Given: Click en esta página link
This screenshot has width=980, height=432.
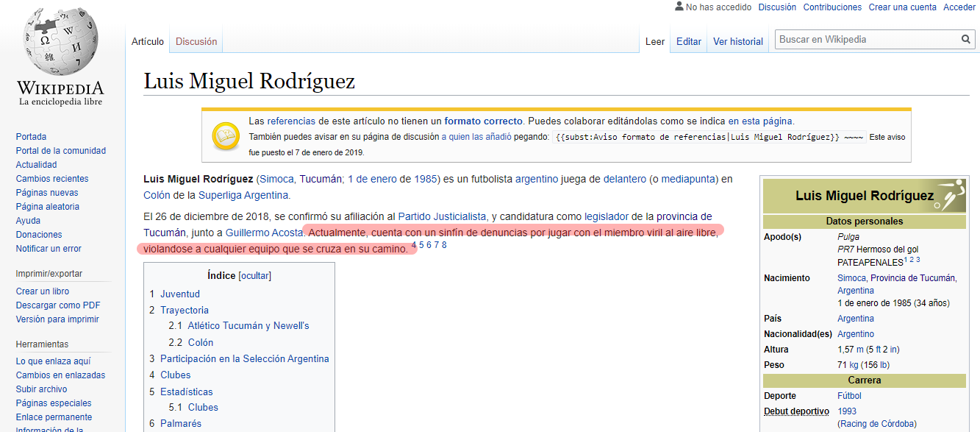Looking at the screenshot, I should (760, 121).
